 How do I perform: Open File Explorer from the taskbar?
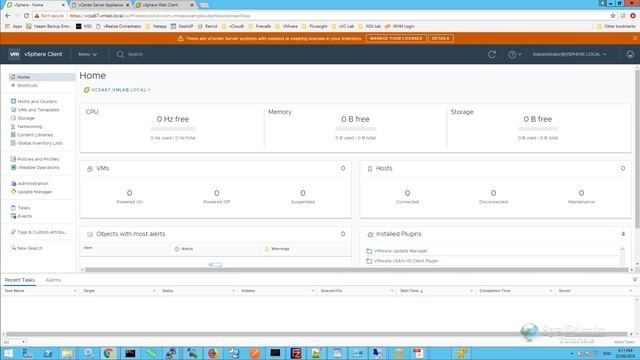(67, 353)
